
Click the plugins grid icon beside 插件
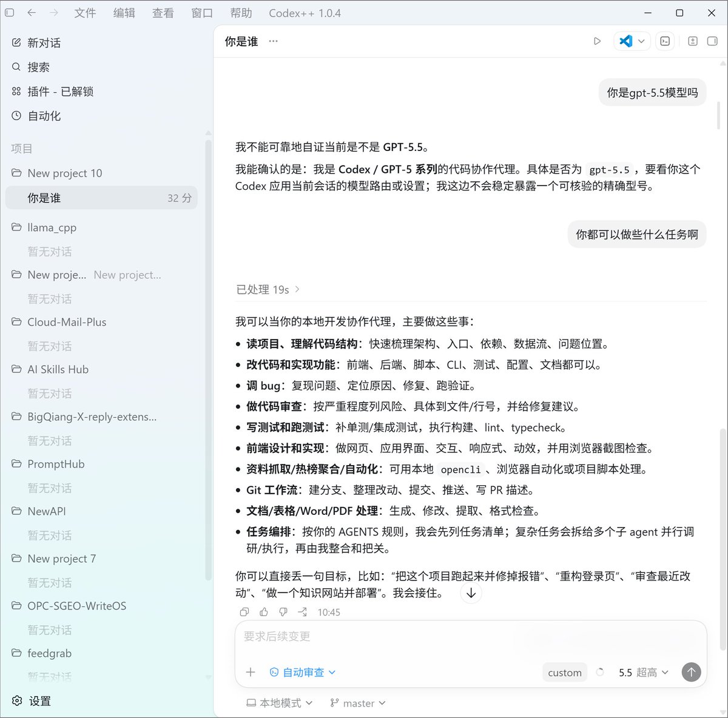(16, 92)
